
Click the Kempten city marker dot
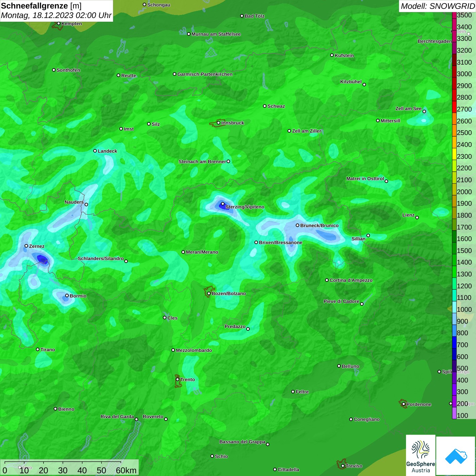(x=58, y=23)
